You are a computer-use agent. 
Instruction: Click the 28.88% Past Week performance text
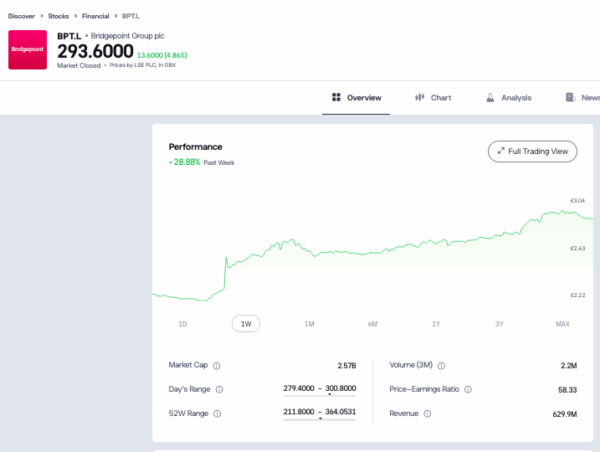202,162
